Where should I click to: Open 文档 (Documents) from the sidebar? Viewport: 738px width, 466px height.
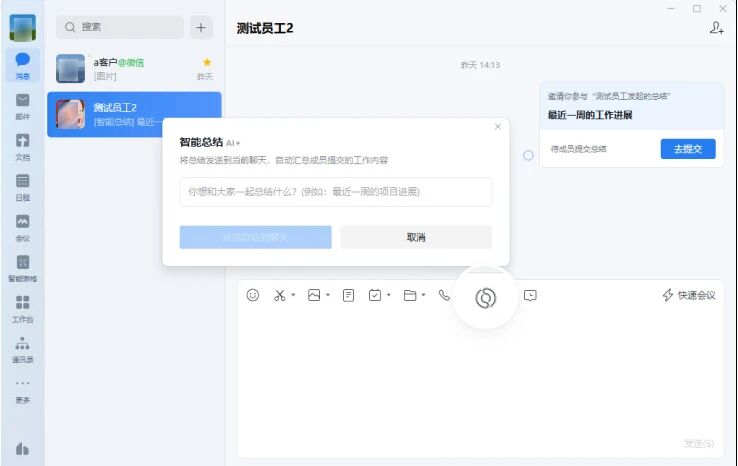tap(22, 146)
